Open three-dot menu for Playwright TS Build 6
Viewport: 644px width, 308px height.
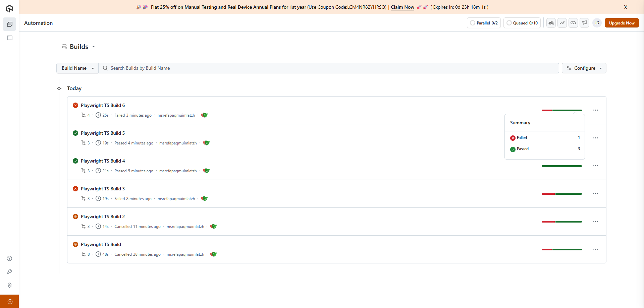point(595,110)
